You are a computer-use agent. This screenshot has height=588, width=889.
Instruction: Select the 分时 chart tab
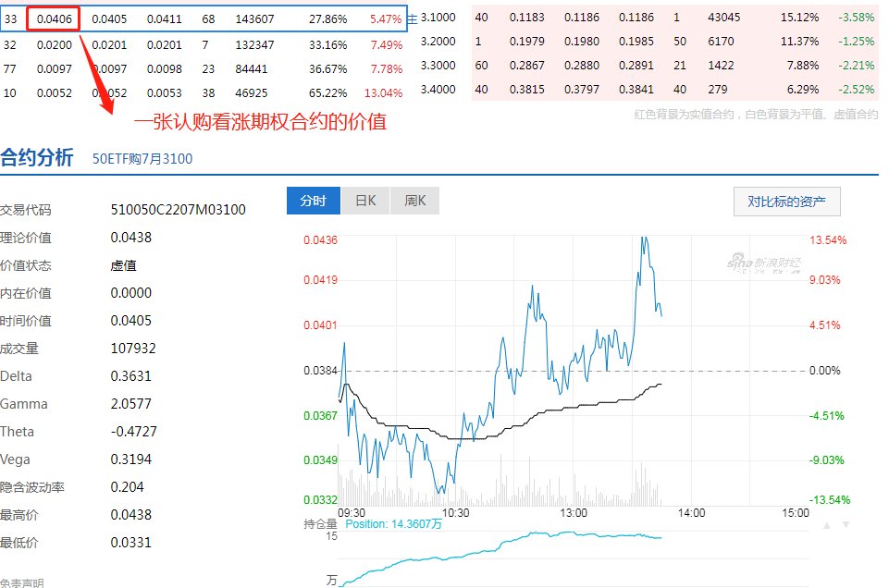pyautogui.click(x=314, y=200)
